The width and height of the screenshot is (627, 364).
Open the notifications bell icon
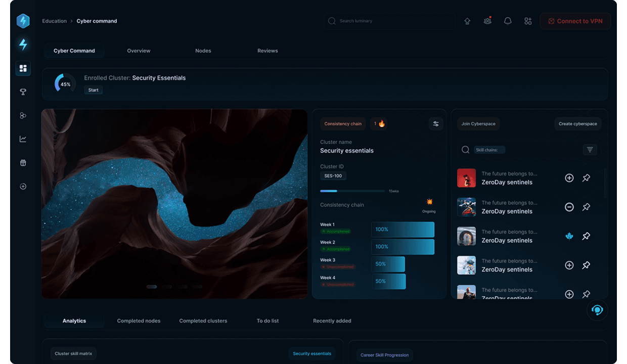[x=508, y=21]
